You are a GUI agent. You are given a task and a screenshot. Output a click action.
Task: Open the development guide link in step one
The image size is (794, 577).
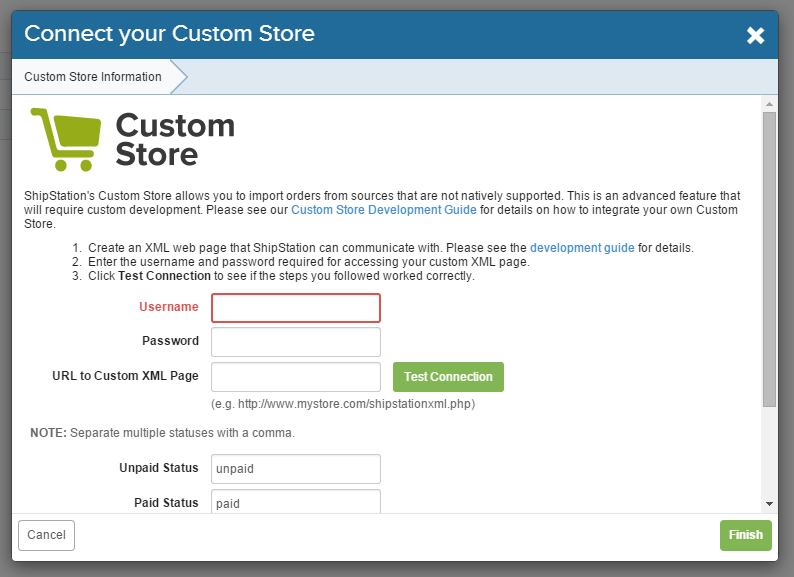coord(582,248)
